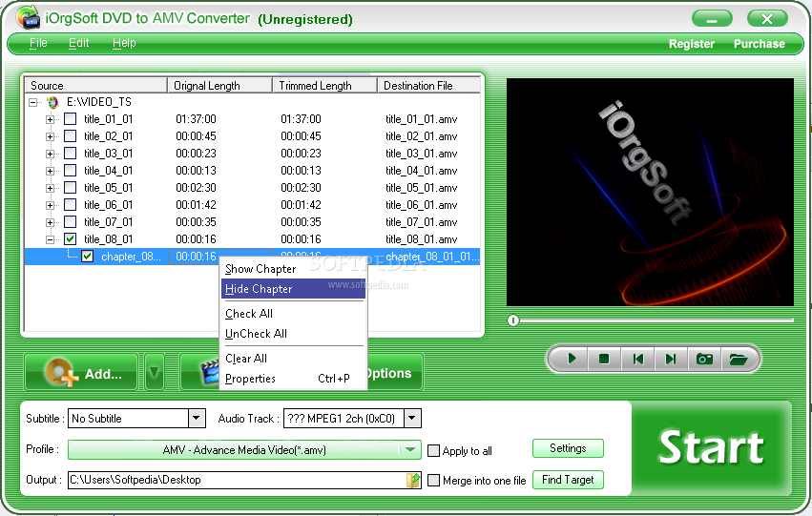Viewport: 812px width, 516px height.
Task: Play the video preview
Action: pos(572,359)
